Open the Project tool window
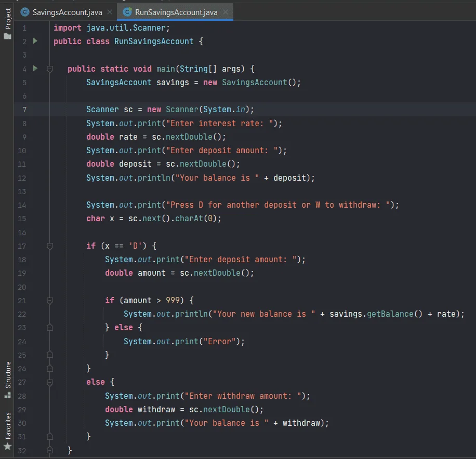The height and width of the screenshot is (459, 476). click(8, 24)
